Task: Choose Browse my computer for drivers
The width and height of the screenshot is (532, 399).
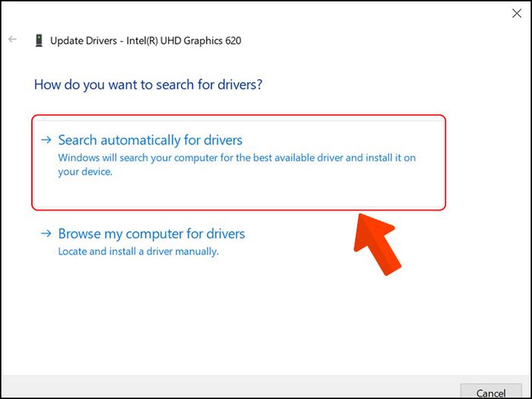Action: pyautogui.click(x=151, y=234)
